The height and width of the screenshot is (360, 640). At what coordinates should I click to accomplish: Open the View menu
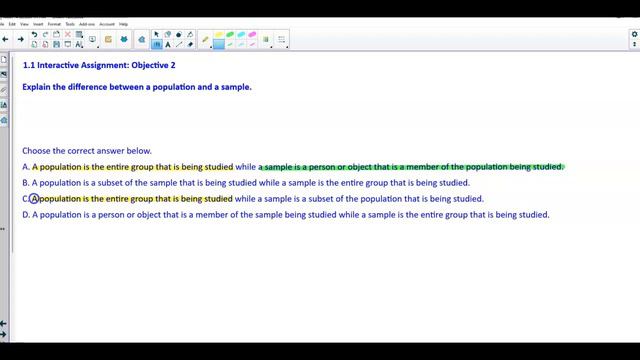coord(24,24)
